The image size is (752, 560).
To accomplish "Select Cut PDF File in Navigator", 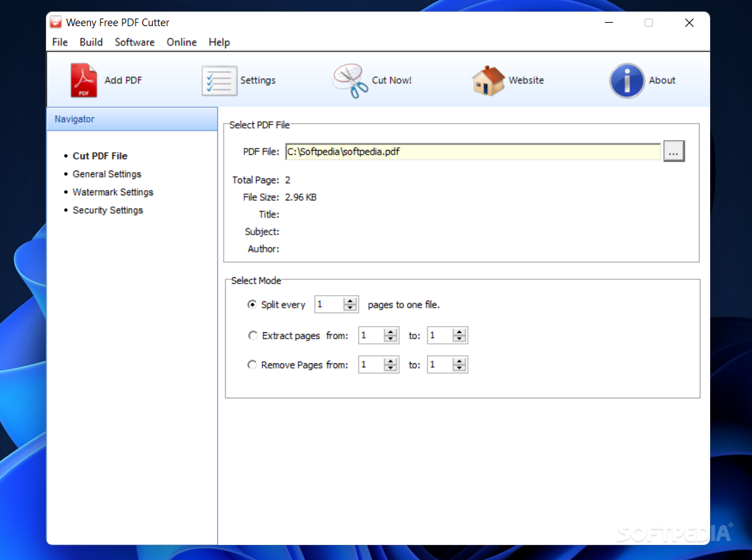I will [100, 155].
